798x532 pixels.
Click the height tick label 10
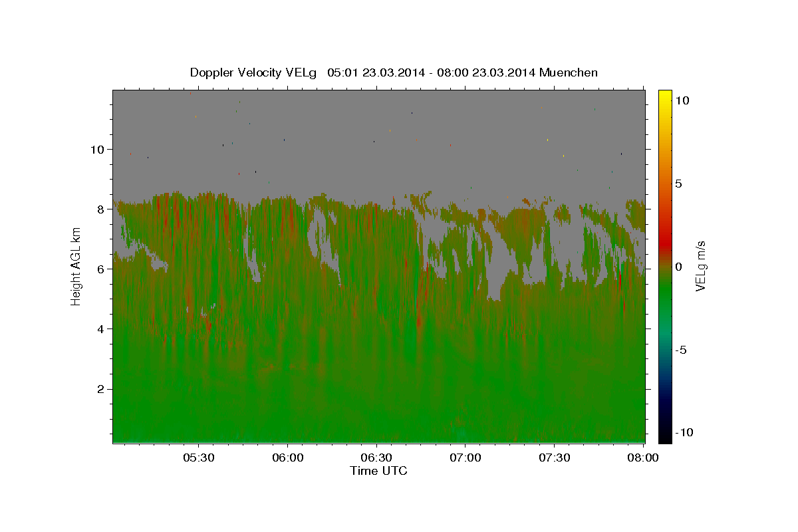pyautogui.click(x=97, y=149)
